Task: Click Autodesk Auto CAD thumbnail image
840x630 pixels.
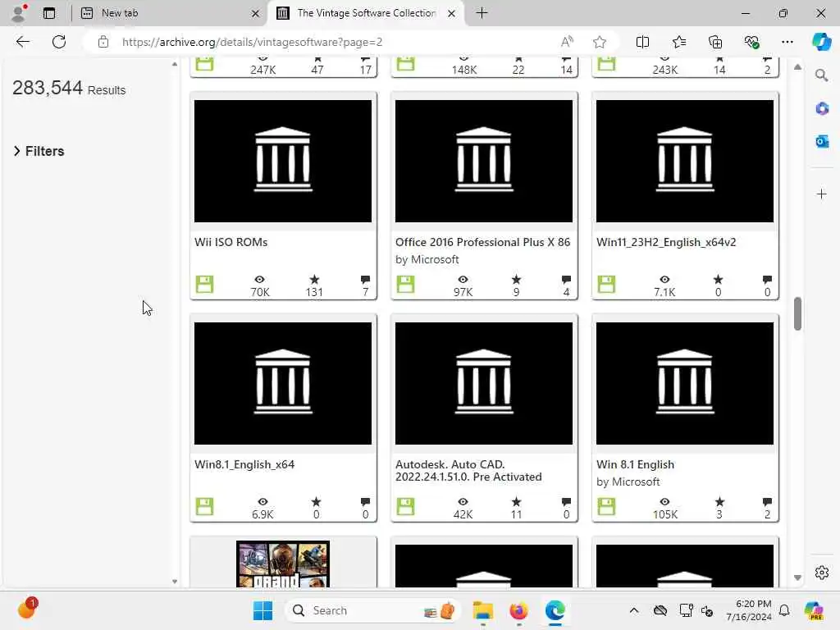Action: 484,383
